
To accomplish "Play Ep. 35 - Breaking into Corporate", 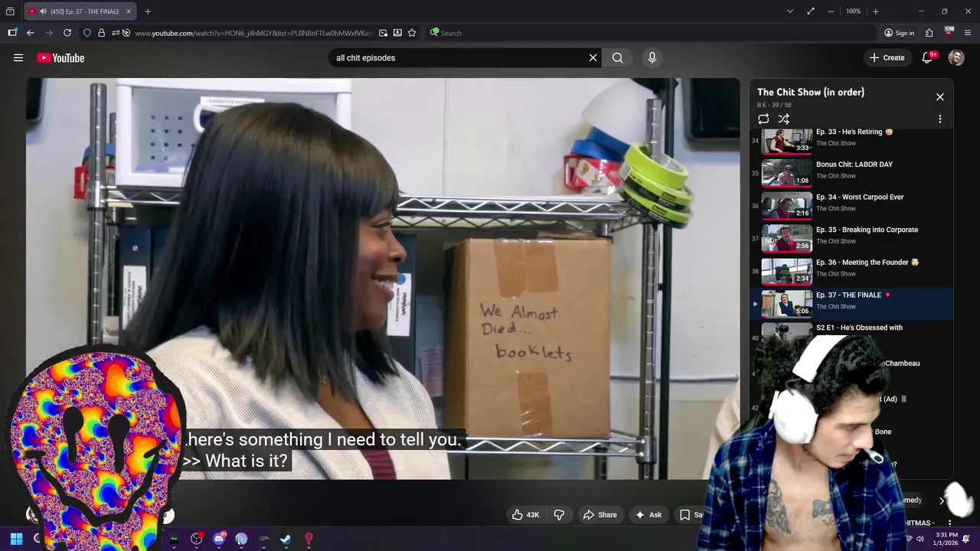I will (851, 237).
